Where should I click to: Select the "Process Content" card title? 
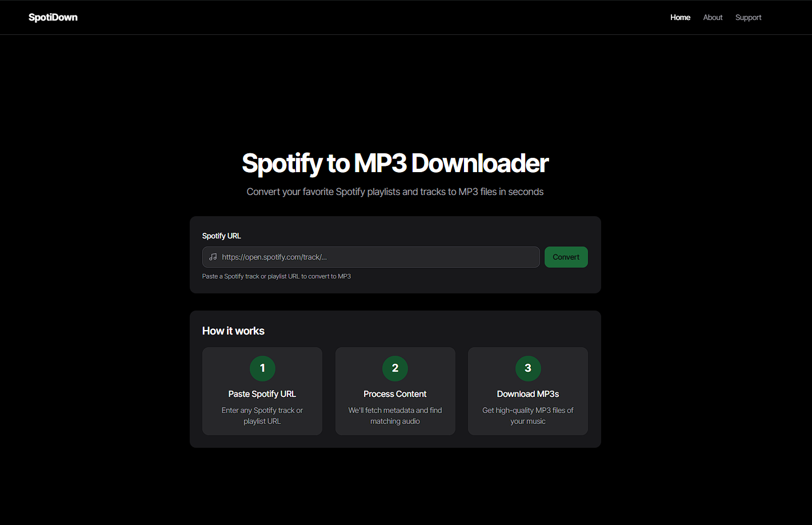pyautogui.click(x=395, y=394)
